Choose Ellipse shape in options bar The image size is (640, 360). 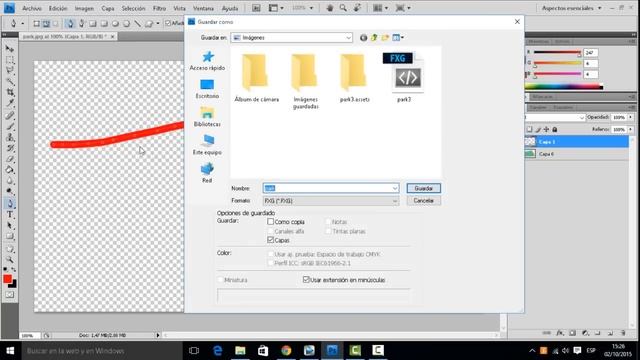pos(116,24)
